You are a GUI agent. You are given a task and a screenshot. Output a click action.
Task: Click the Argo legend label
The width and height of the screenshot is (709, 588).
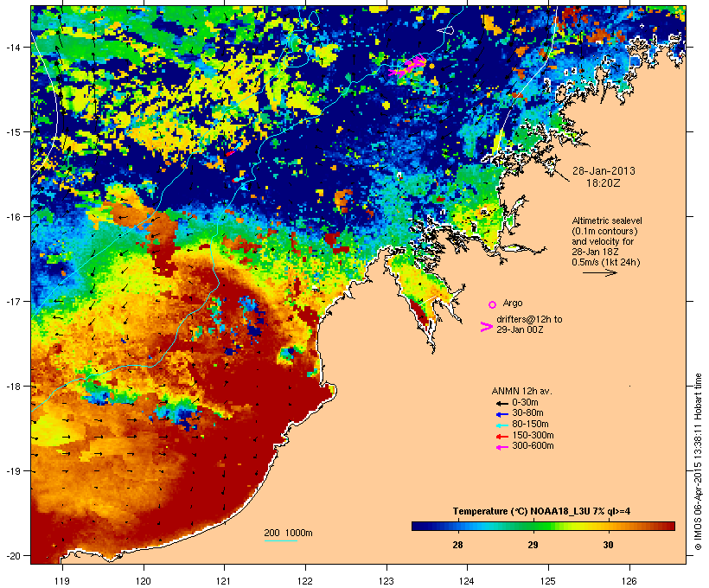[513, 303]
